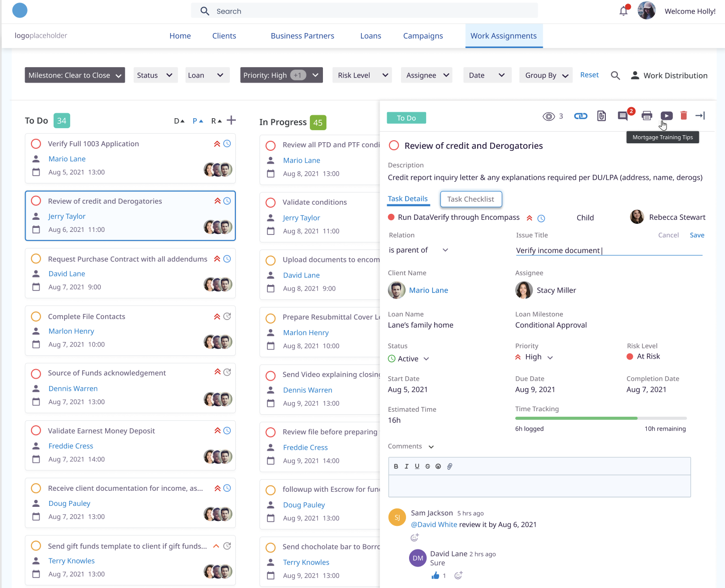Screen dimensions: 725x588
Task: Open the notifications bell
Action: [x=623, y=11]
